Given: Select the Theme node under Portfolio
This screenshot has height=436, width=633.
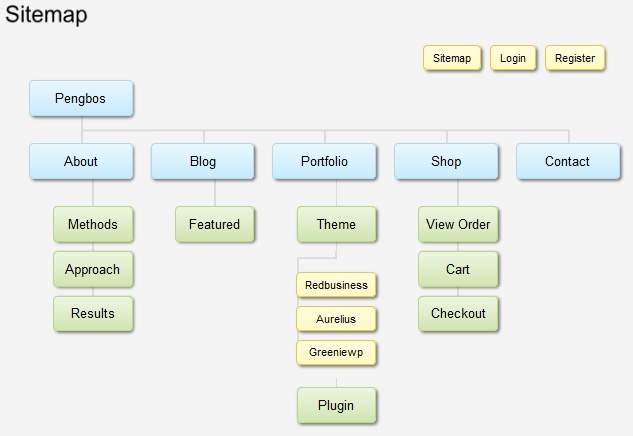Looking at the screenshot, I should (x=337, y=224).
